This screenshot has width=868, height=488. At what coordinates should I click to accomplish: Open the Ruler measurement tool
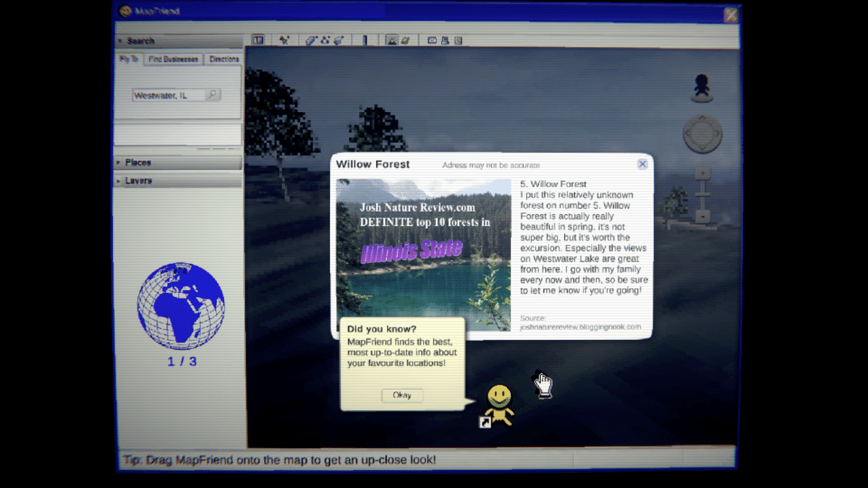(365, 40)
